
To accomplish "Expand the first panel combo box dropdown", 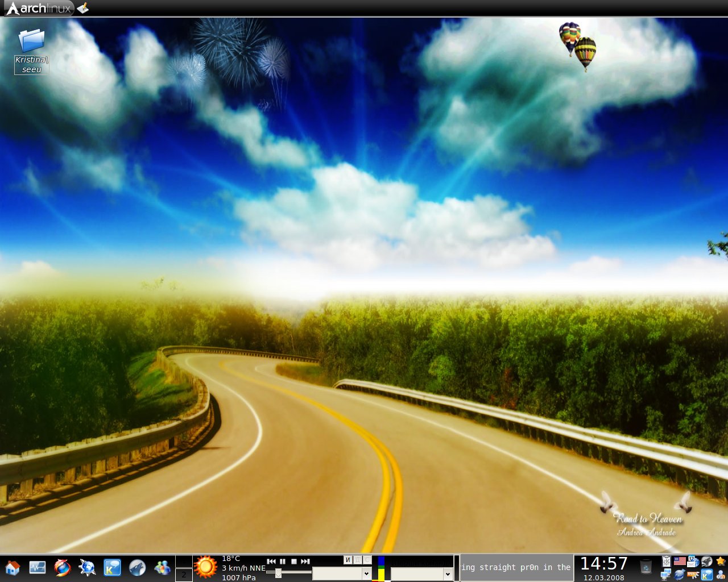I will pos(366,574).
